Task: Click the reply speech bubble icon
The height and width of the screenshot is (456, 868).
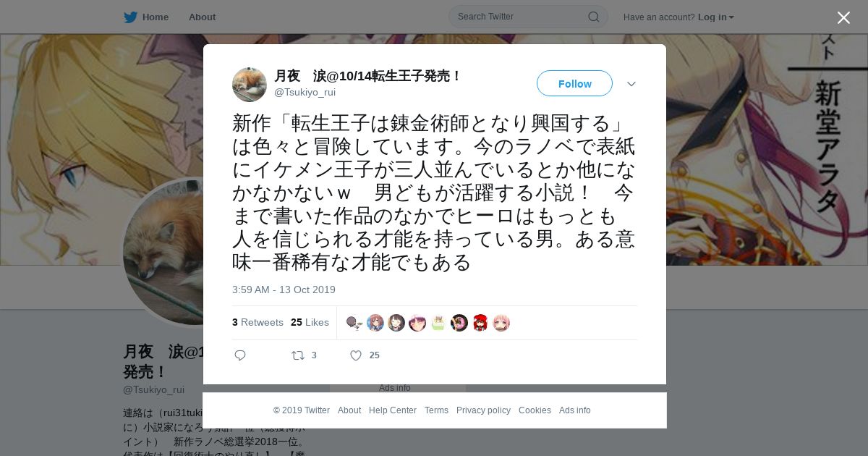Action: (x=240, y=355)
